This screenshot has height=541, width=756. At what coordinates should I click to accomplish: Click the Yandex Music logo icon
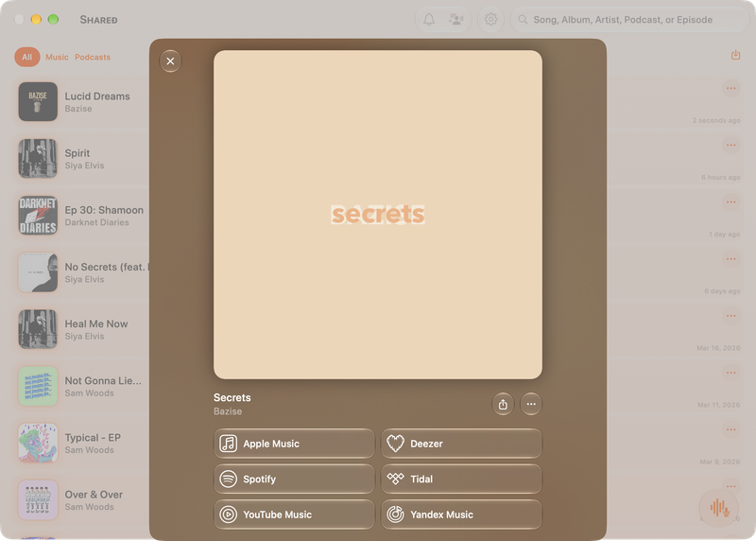click(395, 515)
